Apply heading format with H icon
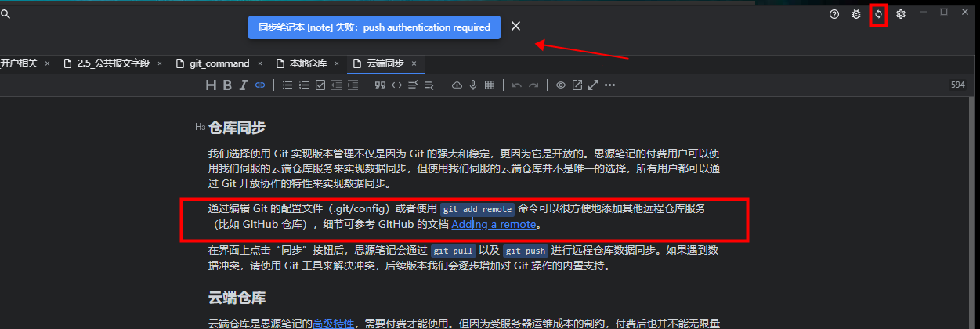The height and width of the screenshot is (329, 980). coord(211,85)
